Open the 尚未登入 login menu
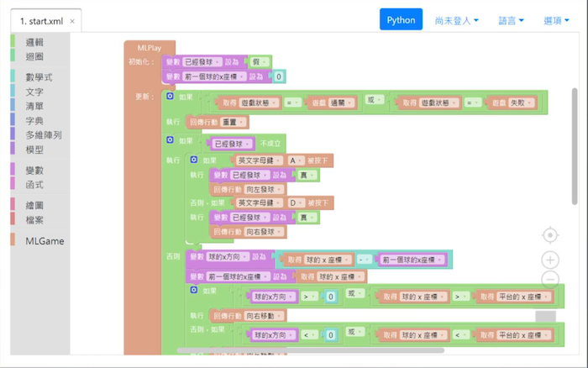Screen dimensions: 588x368 457,20
